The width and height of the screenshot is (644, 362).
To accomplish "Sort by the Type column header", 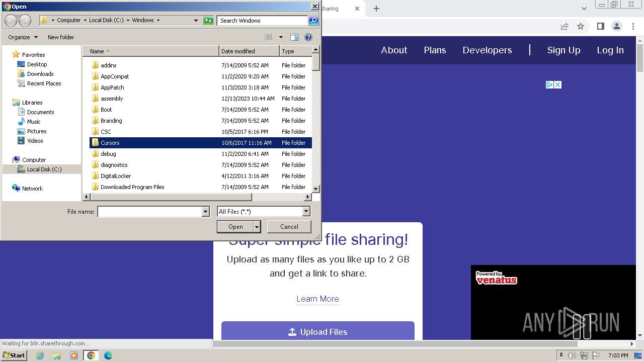I will pos(296,51).
